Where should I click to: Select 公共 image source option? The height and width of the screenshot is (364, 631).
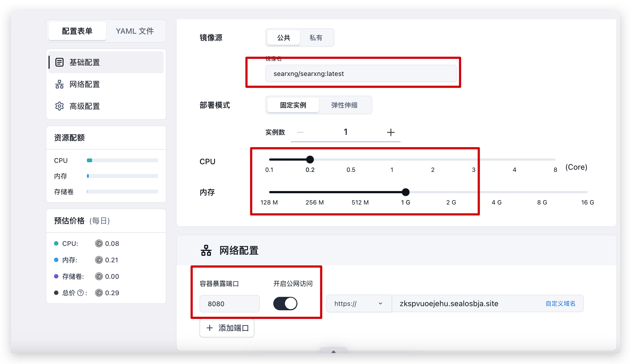pyautogui.click(x=283, y=38)
